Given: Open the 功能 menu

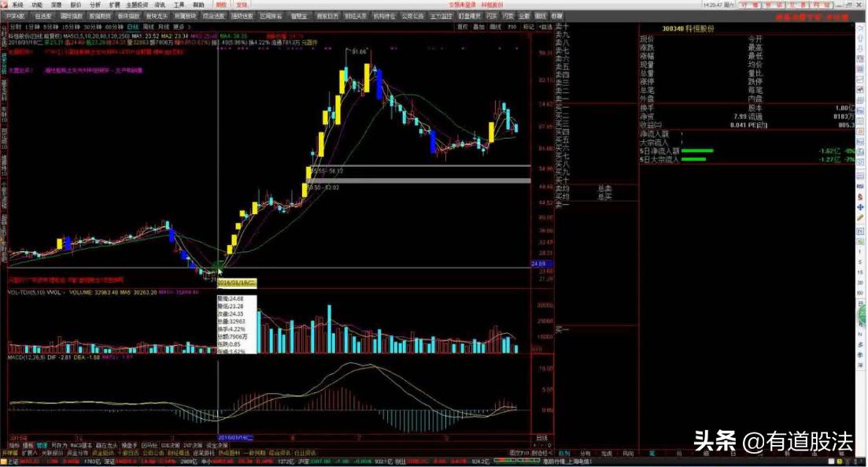Looking at the screenshot, I should tap(37, 5).
